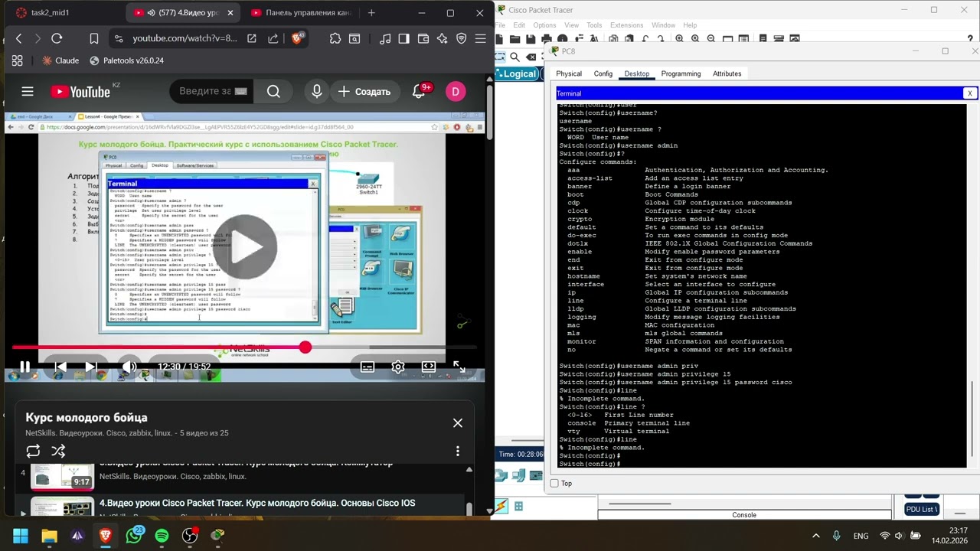
Task: Open the Edit menu in Packet Tracer
Action: click(x=518, y=25)
